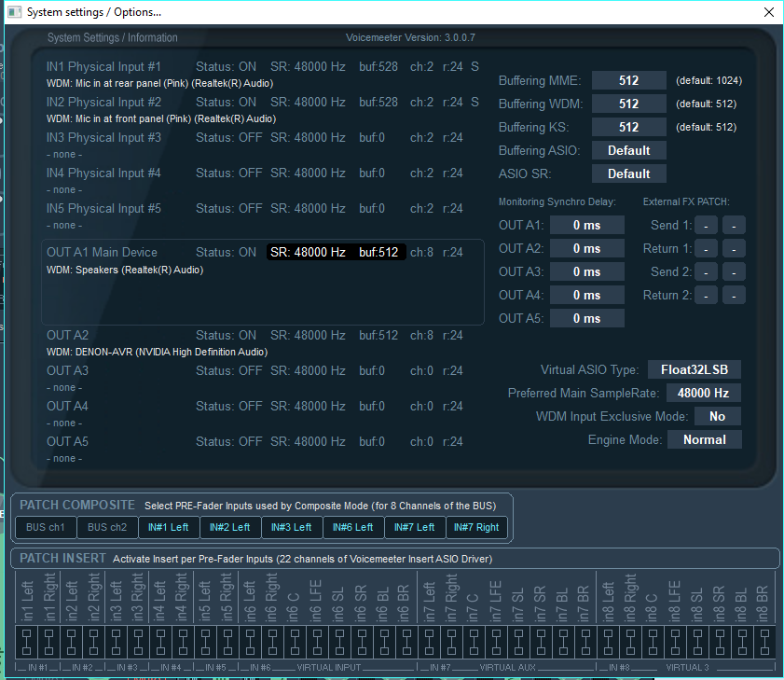
Task: Toggle insert patch for in8 SR
Action: [720, 642]
